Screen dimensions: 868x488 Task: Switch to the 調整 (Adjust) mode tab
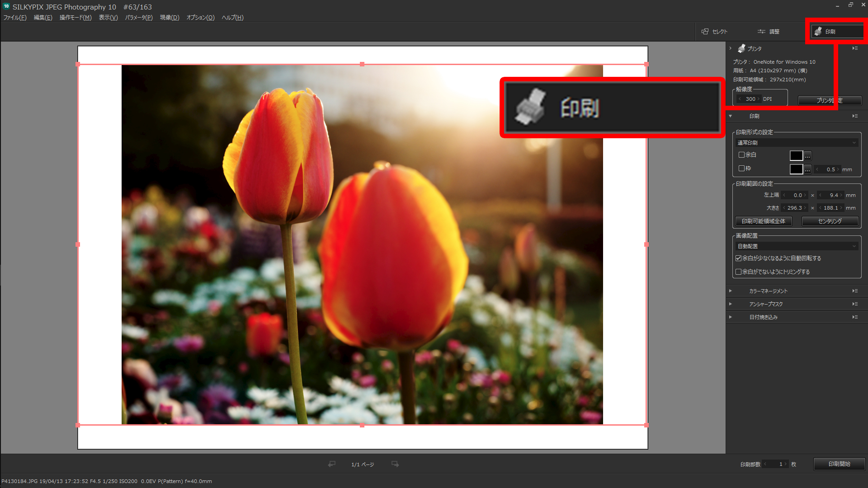click(x=769, y=32)
